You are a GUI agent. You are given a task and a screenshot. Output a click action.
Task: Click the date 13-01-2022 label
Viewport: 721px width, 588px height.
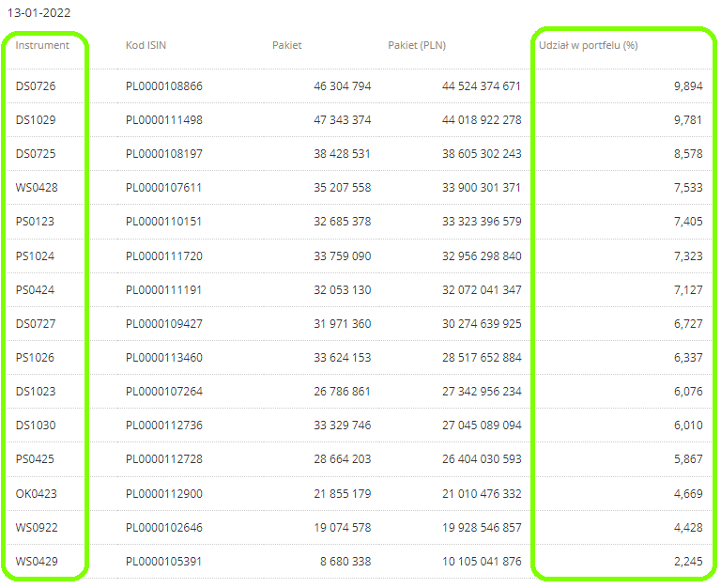pyautogui.click(x=39, y=13)
